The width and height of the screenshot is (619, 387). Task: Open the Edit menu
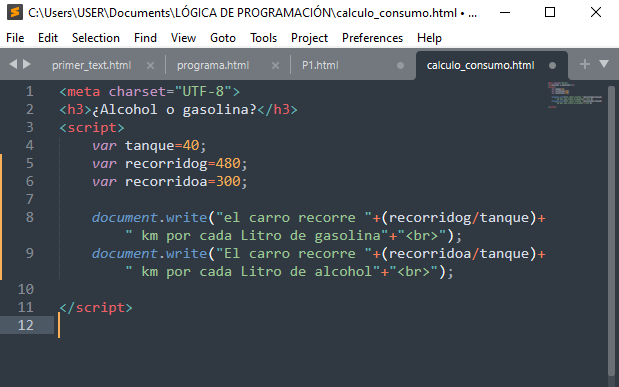click(x=48, y=38)
